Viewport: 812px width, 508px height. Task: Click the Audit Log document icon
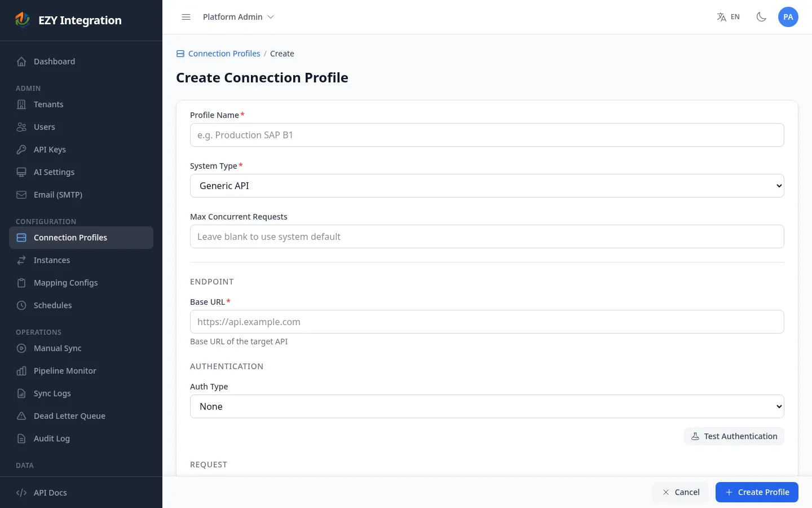point(21,439)
